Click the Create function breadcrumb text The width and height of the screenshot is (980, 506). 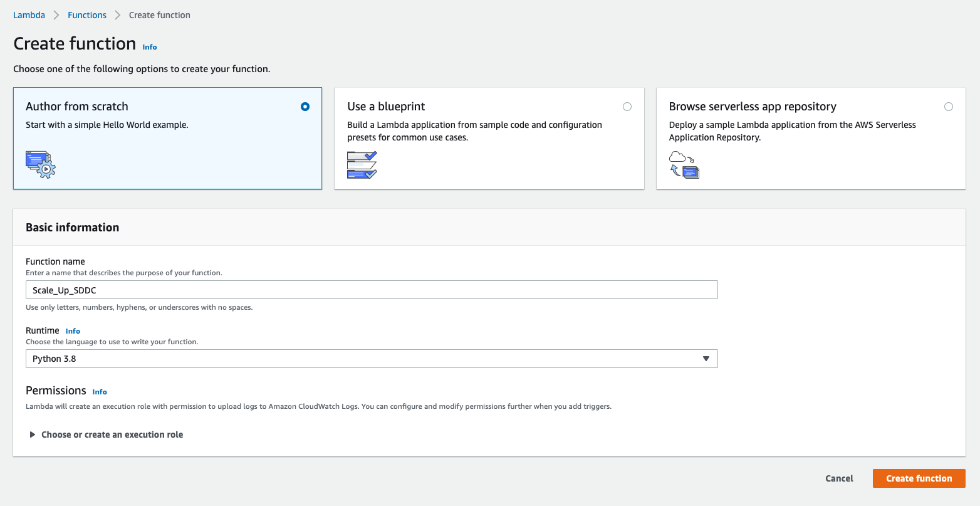(x=159, y=15)
